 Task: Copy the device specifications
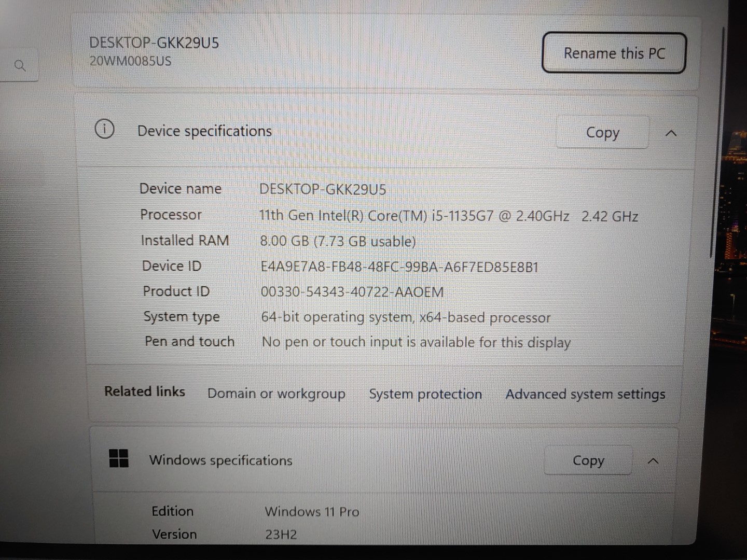(602, 133)
